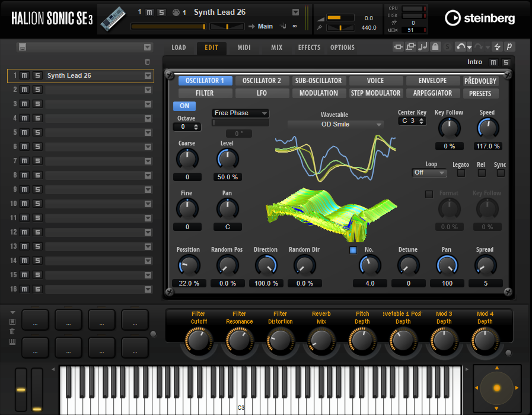Click the p player-view icon
The height and width of the screenshot is (415, 532).
coord(509,47)
